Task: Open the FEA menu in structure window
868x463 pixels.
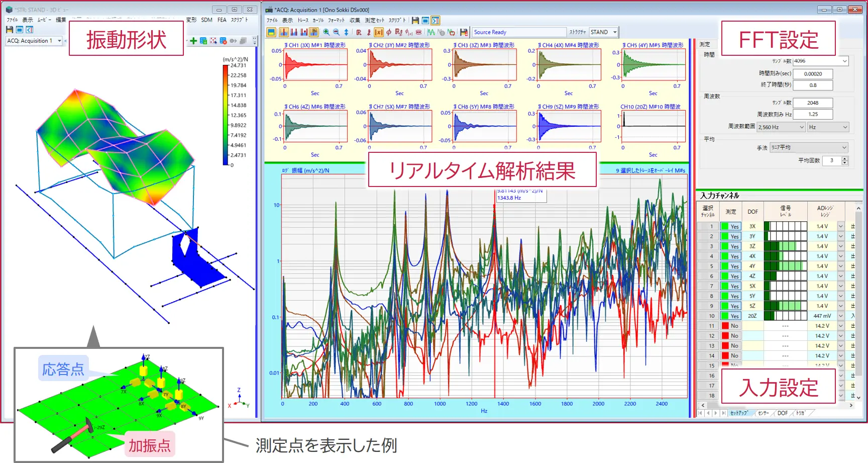Action: [222, 20]
